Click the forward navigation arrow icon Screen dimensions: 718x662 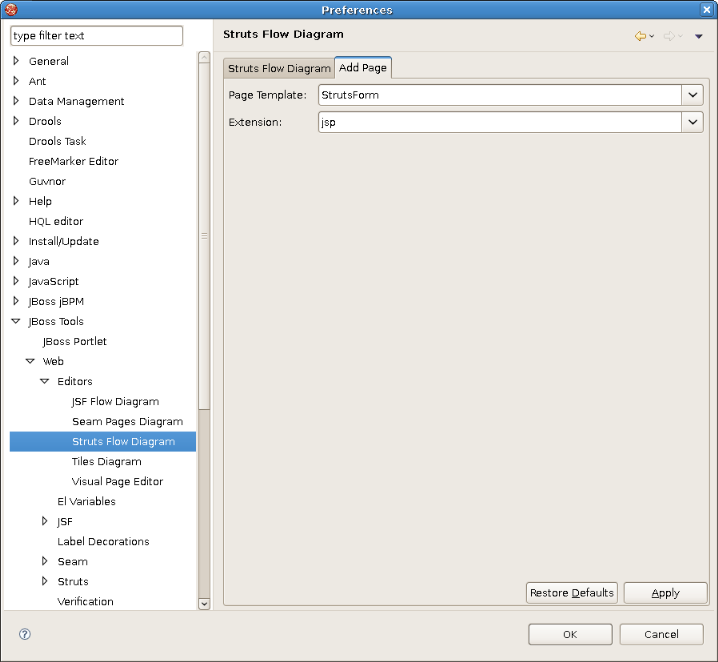(x=669, y=36)
